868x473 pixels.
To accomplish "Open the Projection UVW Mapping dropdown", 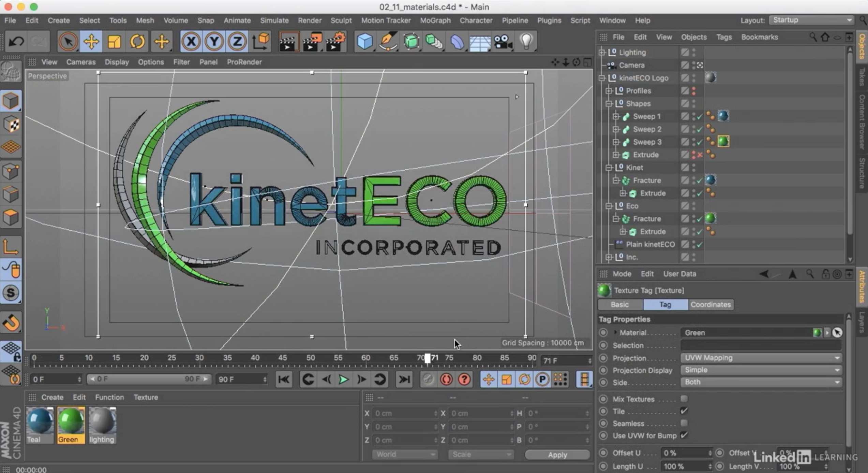I will pos(761,358).
